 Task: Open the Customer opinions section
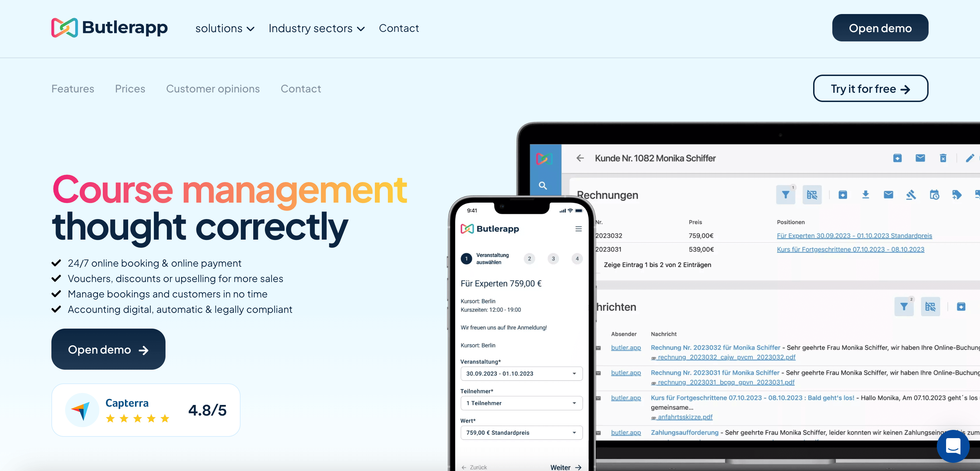click(213, 89)
